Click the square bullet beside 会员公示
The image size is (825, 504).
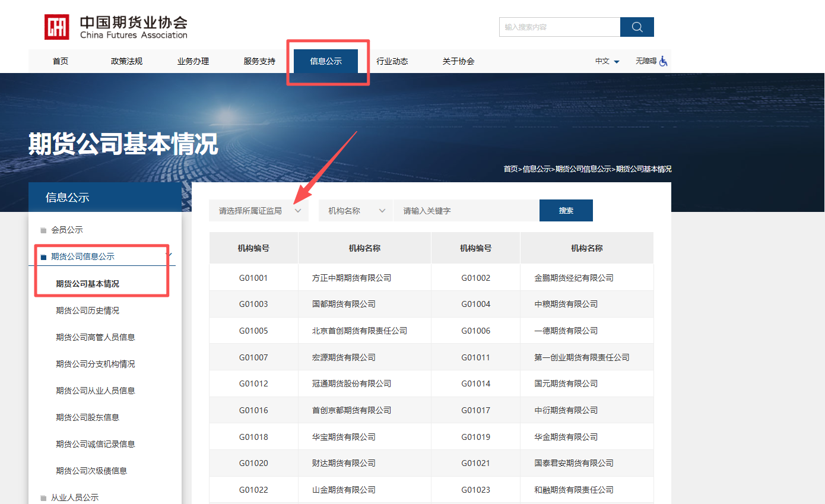43,230
